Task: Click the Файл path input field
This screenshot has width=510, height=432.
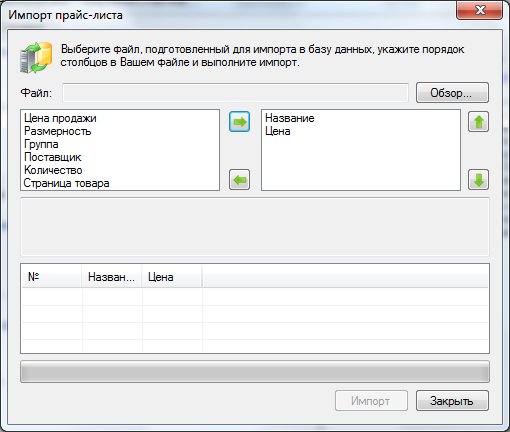Action: (235, 93)
